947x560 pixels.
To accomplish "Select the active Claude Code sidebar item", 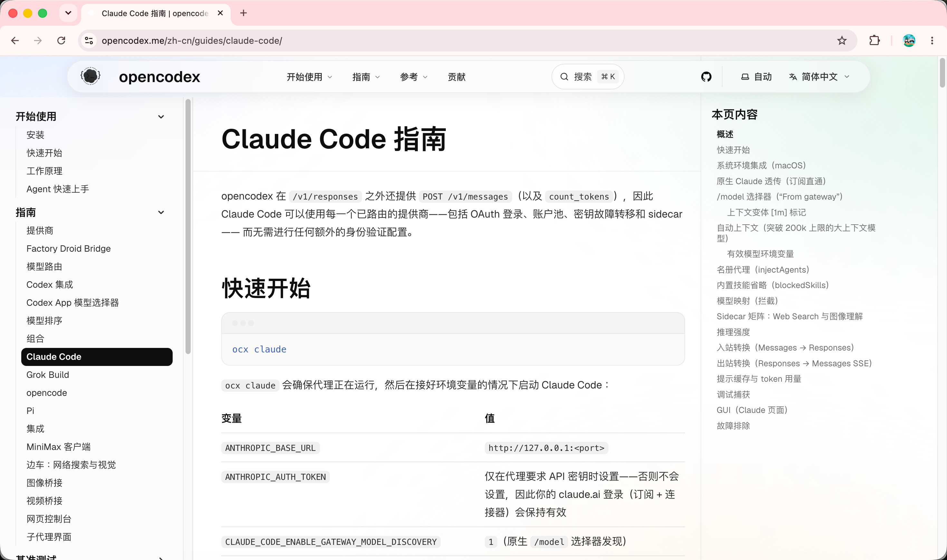I will coord(97,357).
